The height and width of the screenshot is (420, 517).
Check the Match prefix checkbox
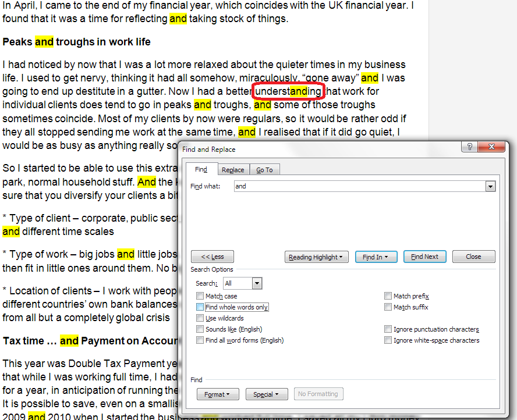coord(388,296)
